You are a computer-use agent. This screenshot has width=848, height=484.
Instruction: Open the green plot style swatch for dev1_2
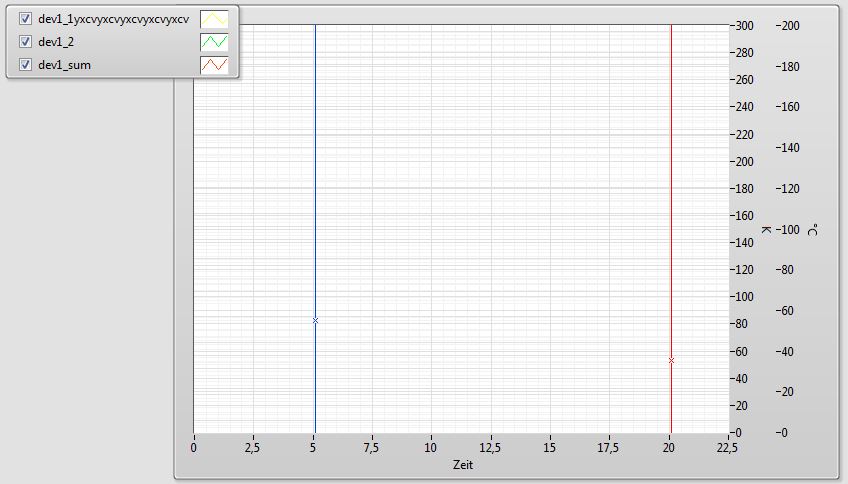[x=214, y=42]
